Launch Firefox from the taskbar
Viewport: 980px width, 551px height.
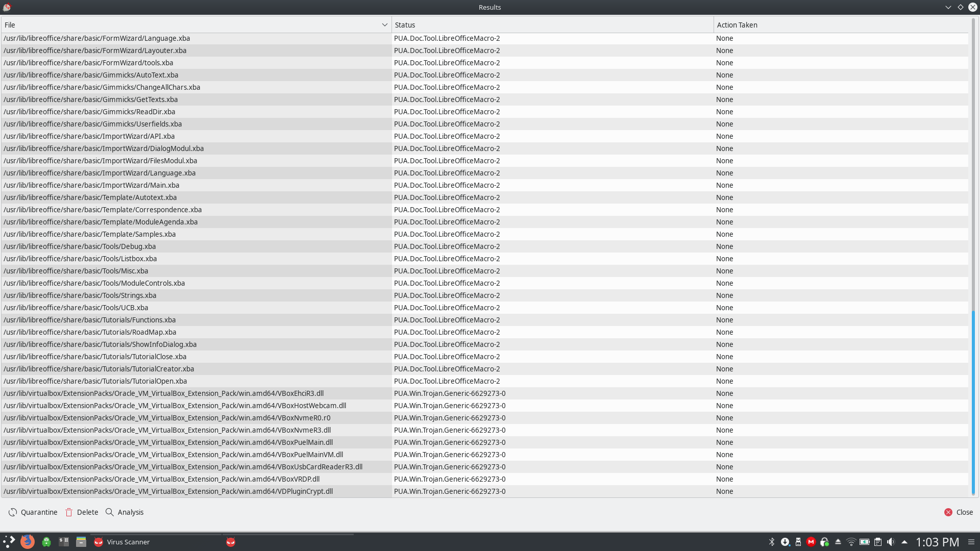[28, 542]
